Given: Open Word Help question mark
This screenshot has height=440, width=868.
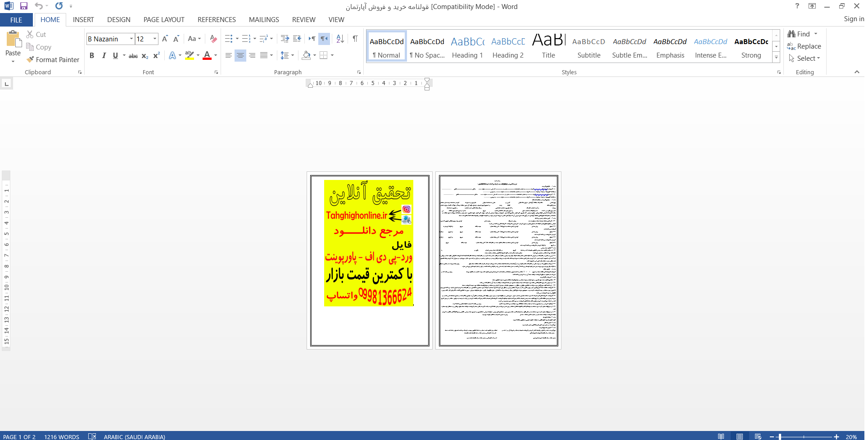Looking at the screenshot, I should pyautogui.click(x=797, y=6).
